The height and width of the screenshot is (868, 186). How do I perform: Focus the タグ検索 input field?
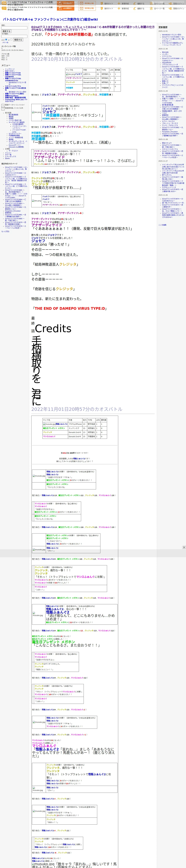click(14, 36)
